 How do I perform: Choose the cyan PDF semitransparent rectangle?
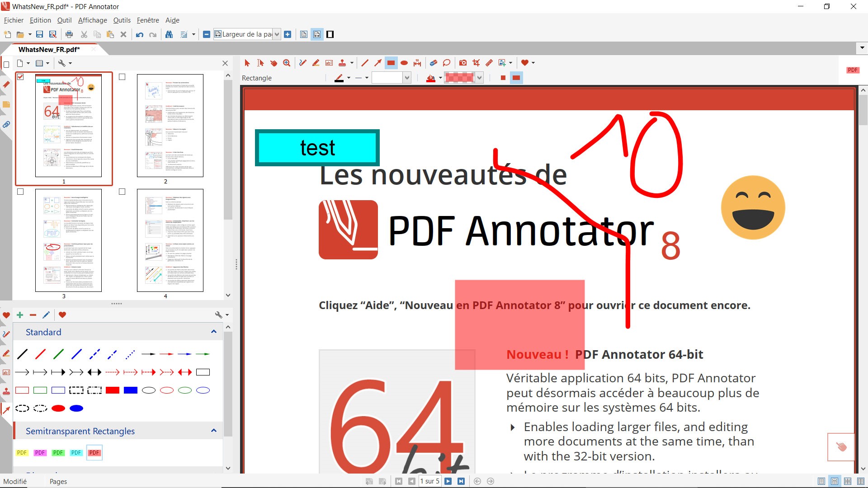click(76, 453)
